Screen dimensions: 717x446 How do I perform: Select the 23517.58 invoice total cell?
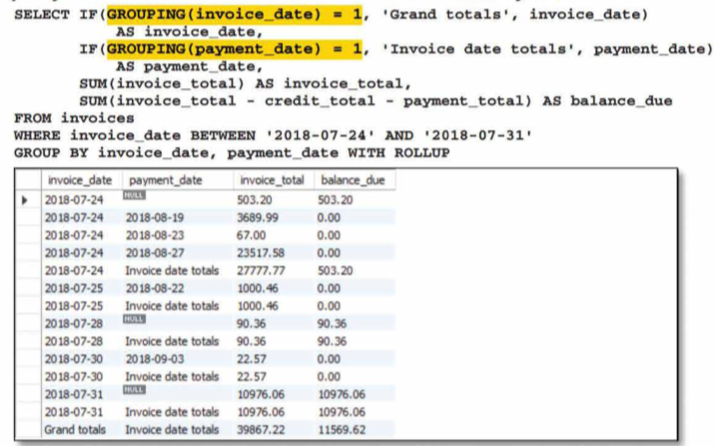[262, 252]
